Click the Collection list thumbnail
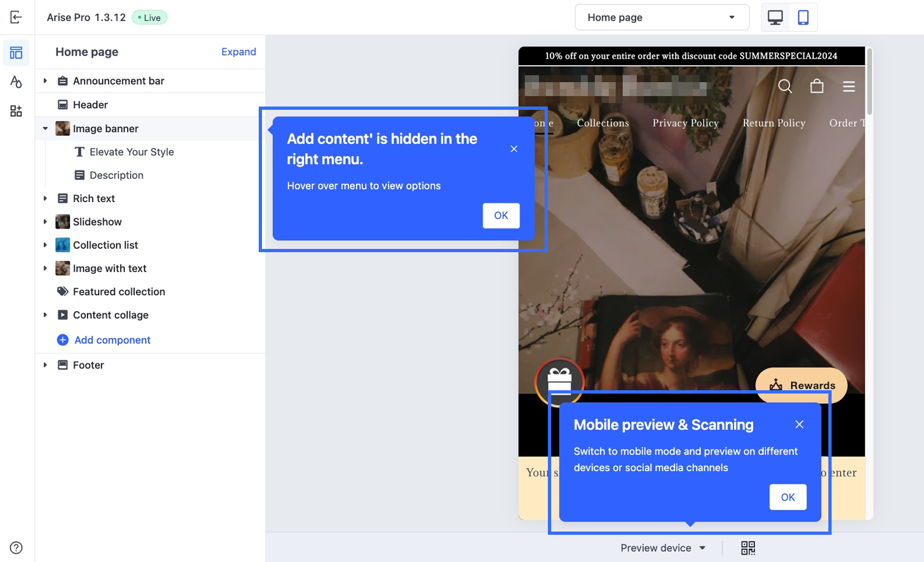The image size is (924, 562). tap(63, 245)
